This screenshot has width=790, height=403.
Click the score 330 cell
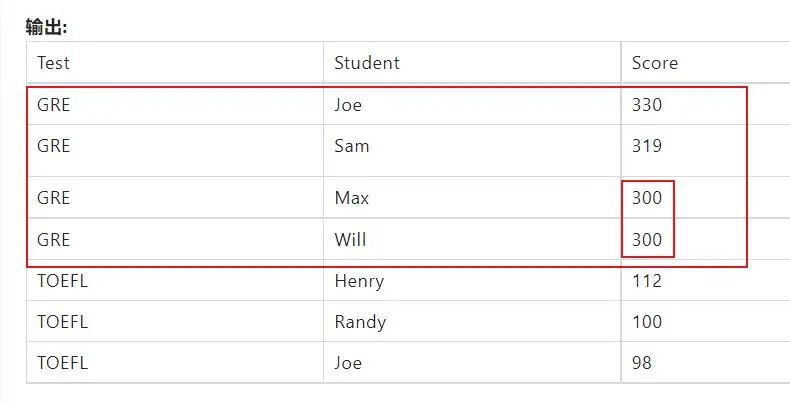647,104
